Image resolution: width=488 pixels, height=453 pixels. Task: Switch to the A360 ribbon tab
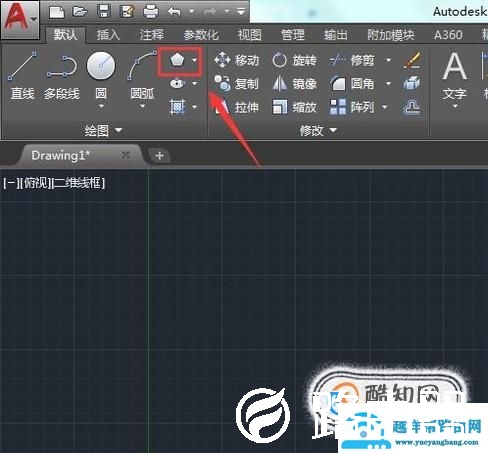pos(448,35)
